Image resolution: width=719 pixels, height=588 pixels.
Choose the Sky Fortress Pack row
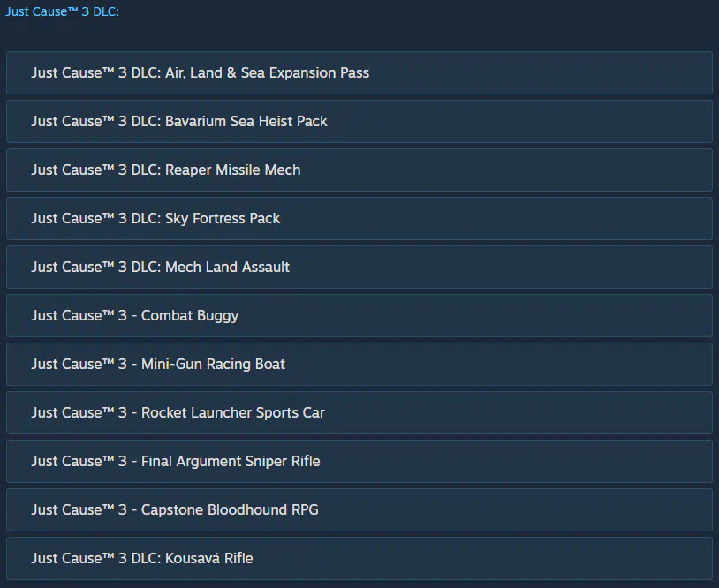[155, 218]
